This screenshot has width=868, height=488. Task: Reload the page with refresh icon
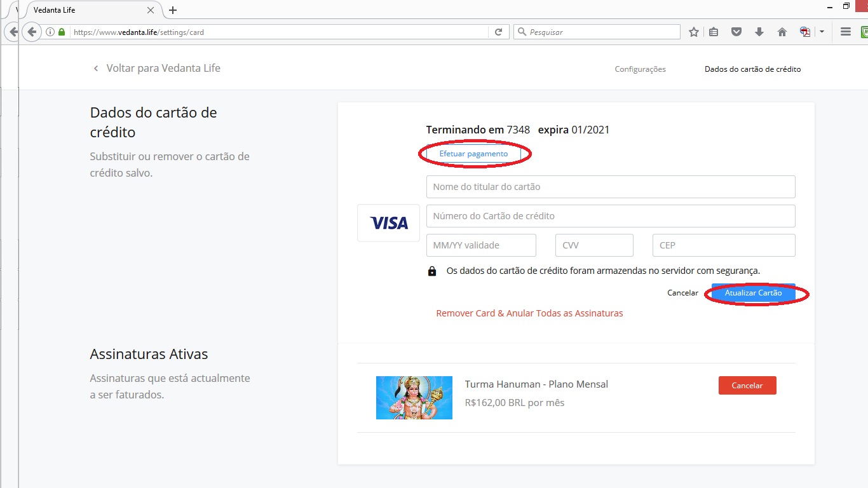click(499, 32)
